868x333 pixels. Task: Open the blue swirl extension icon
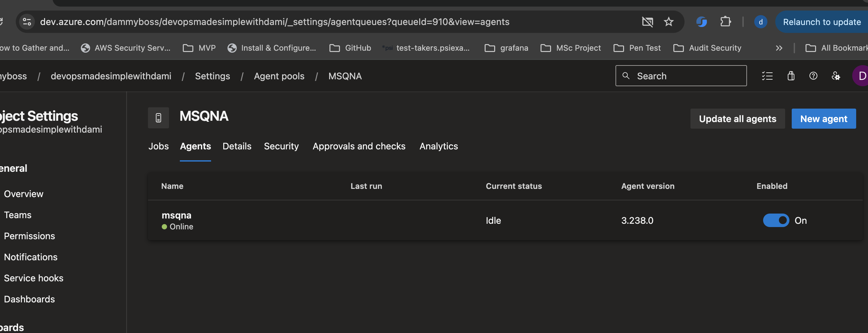coord(702,22)
